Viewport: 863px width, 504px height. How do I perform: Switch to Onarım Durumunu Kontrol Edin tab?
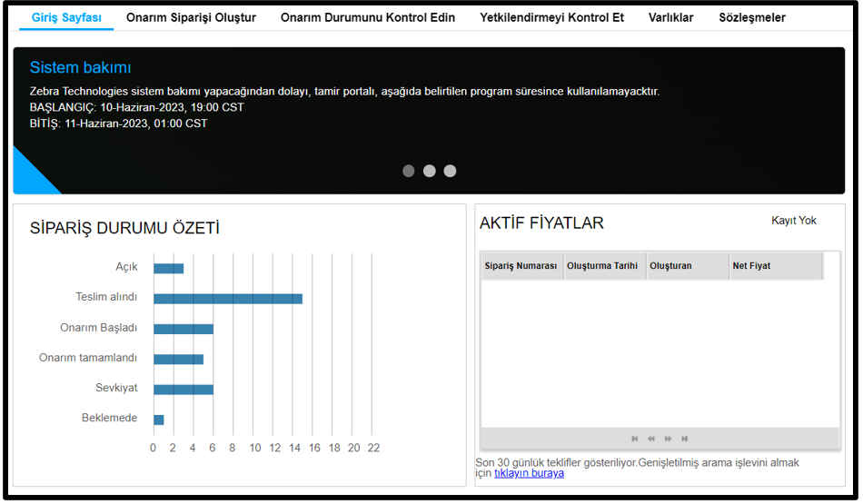coord(368,17)
